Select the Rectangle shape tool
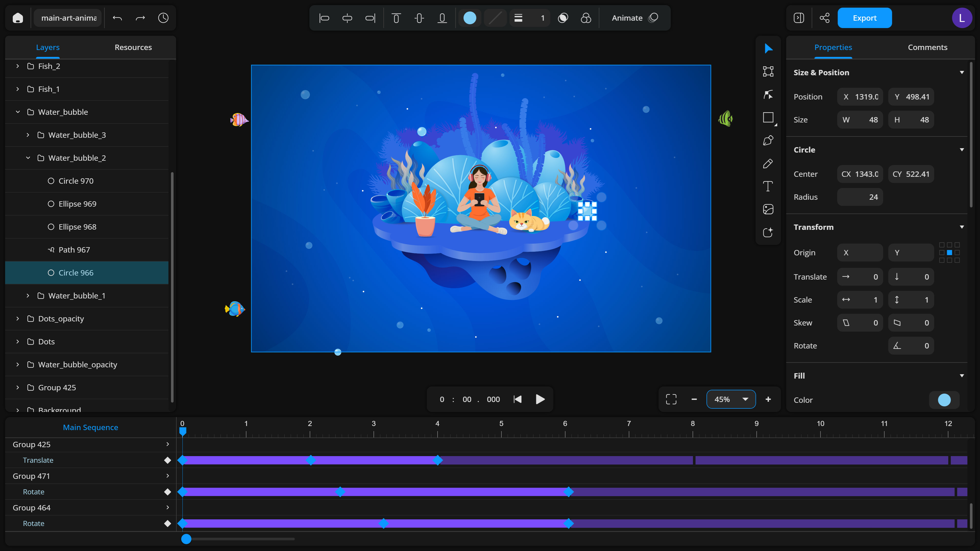Viewport: 980px width, 551px height. pos(768,118)
